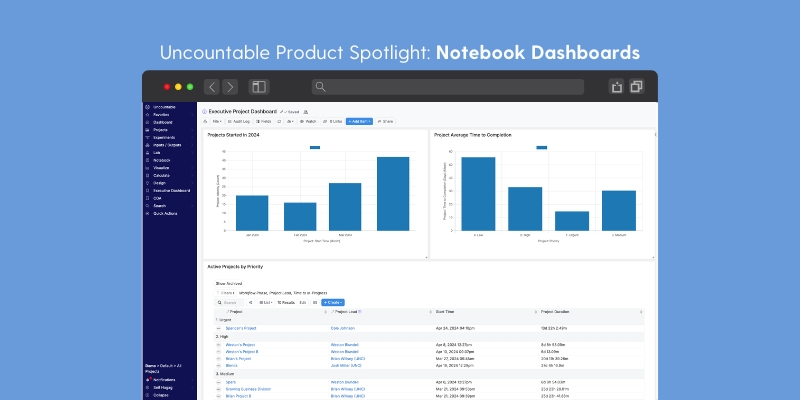Toggle Watch on this dashboard

pyautogui.click(x=308, y=121)
